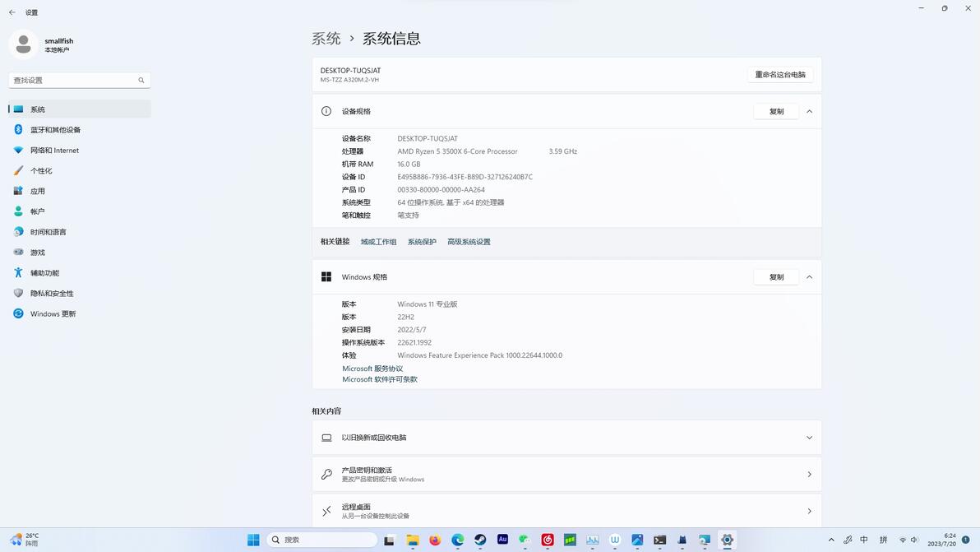Copy the 设备规格 details
The image size is (980, 552).
(776, 111)
